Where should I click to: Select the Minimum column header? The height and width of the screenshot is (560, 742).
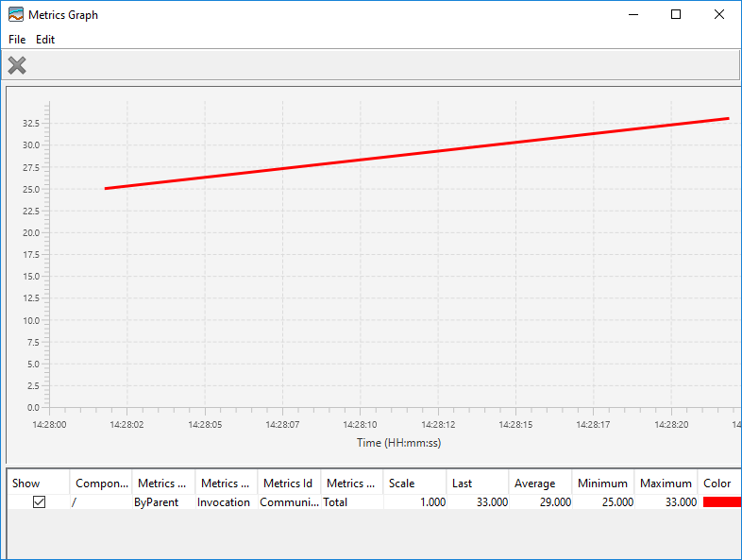coord(602,484)
